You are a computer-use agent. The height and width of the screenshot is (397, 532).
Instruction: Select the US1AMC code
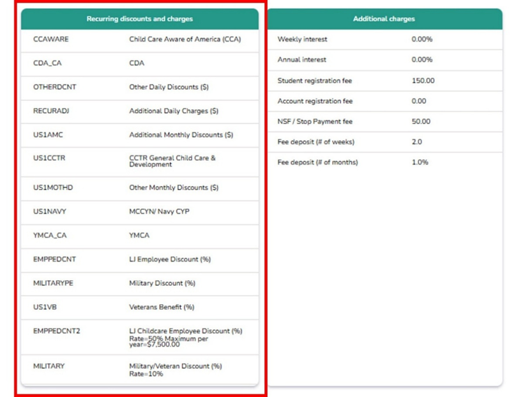point(48,135)
